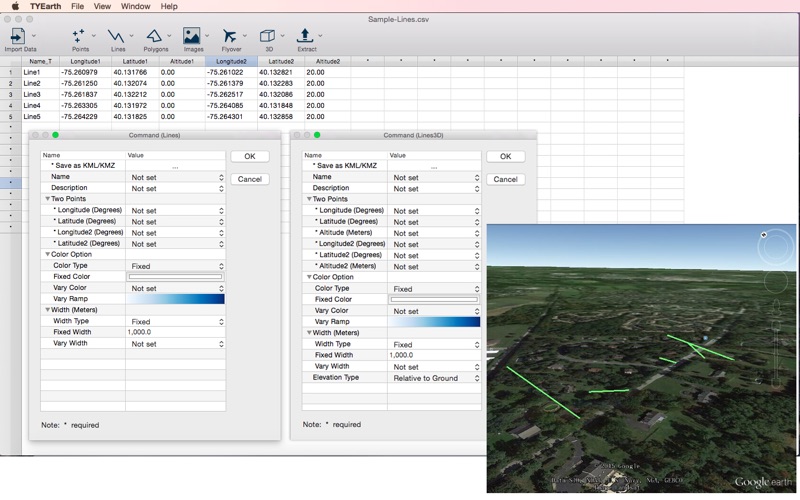This screenshot has width=800, height=500.
Task: Open the TYEarth application menu
Action: (45, 6)
